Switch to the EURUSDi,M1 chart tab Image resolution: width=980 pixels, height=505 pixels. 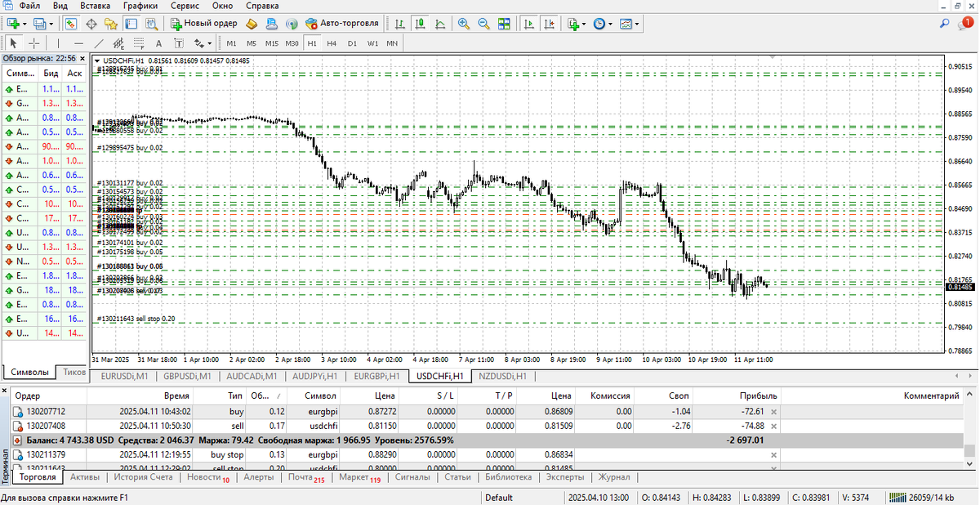click(123, 376)
